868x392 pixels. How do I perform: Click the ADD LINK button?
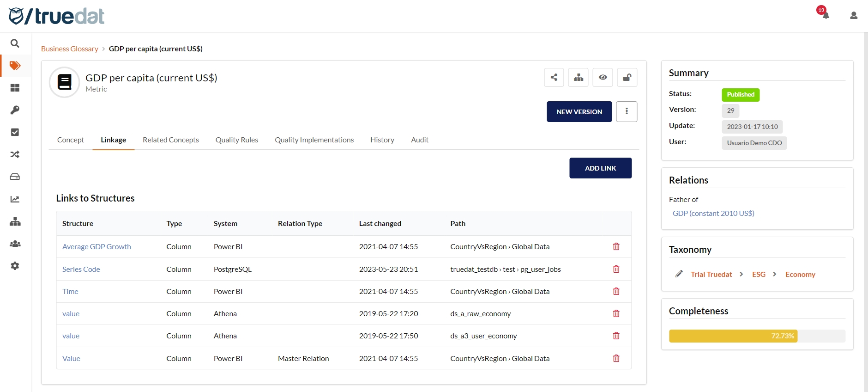[600, 168]
